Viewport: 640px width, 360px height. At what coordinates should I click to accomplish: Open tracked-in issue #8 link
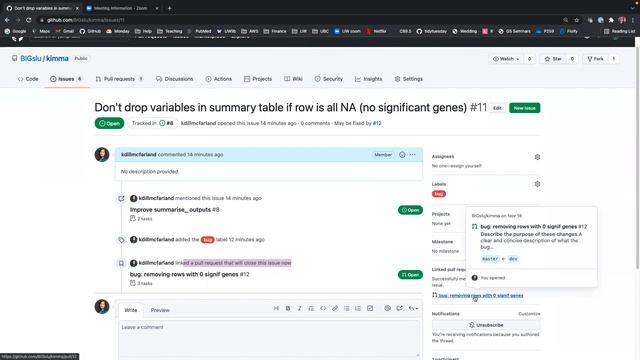pos(167,123)
